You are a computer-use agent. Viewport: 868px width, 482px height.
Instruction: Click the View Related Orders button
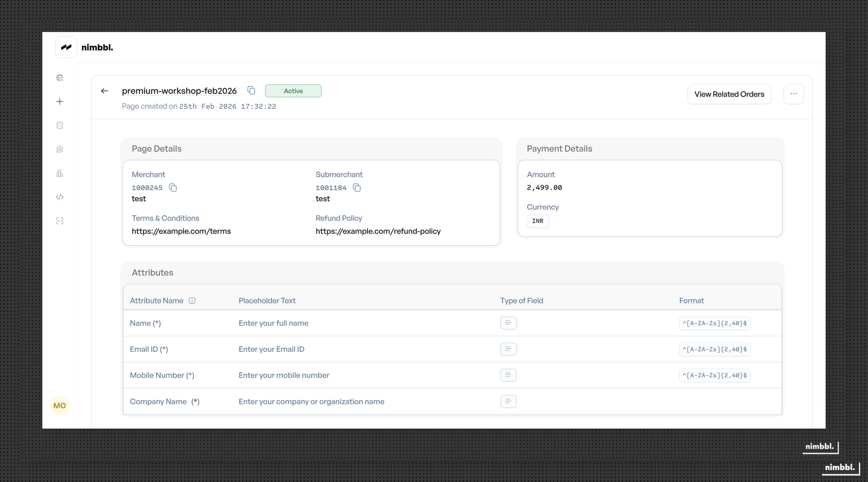click(x=729, y=94)
